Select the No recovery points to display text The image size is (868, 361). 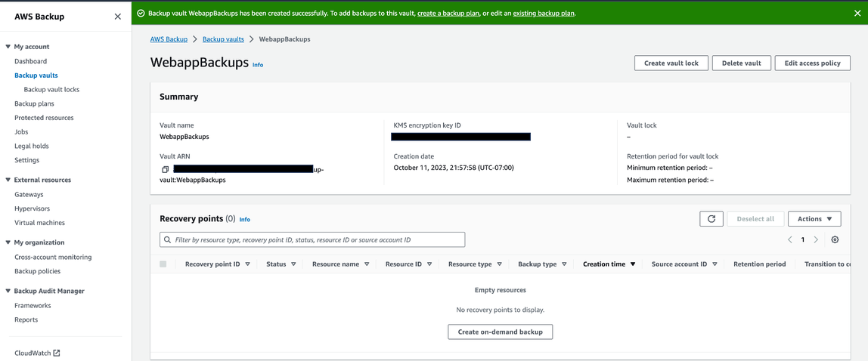pos(501,310)
